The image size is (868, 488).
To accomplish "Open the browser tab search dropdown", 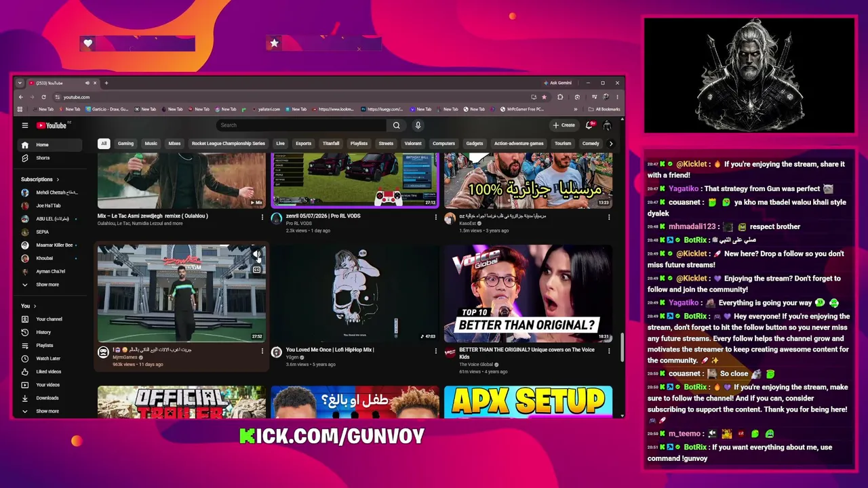I will click(20, 83).
